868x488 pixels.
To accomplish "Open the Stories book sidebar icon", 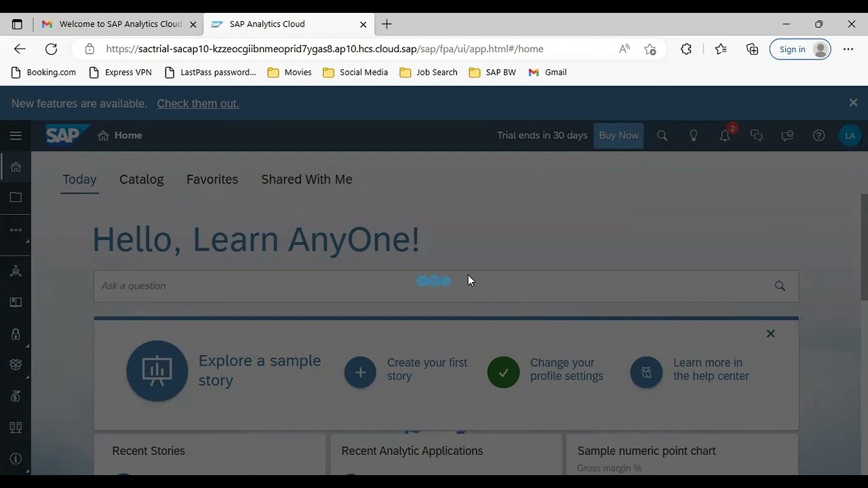I will click(x=16, y=302).
